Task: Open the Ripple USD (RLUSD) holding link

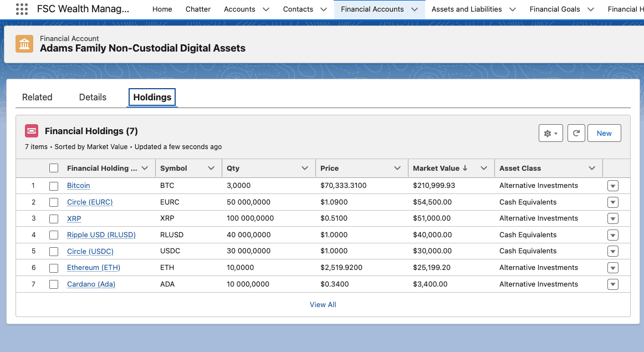Action: 101,235
